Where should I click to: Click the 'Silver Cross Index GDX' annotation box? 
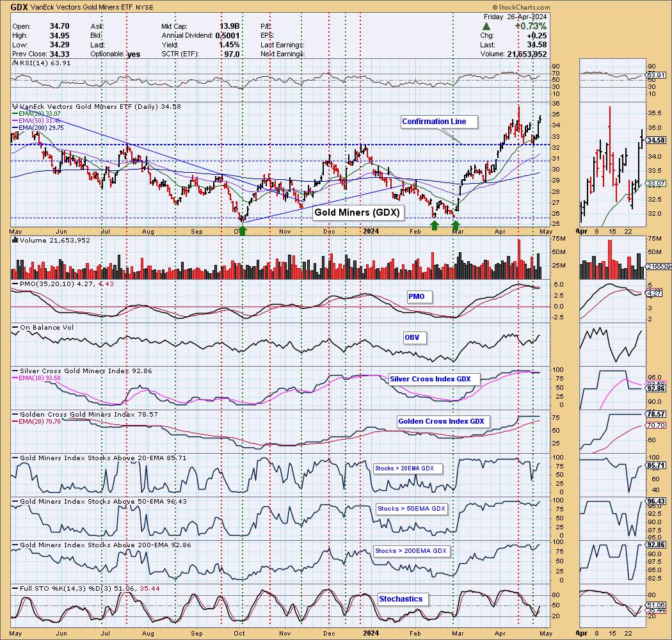[434, 380]
